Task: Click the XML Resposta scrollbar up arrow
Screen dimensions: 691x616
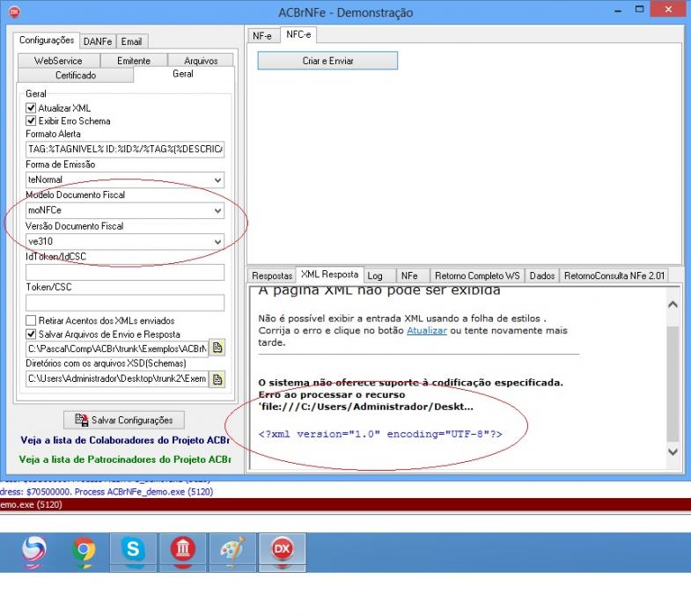Action: coord(673,304)
